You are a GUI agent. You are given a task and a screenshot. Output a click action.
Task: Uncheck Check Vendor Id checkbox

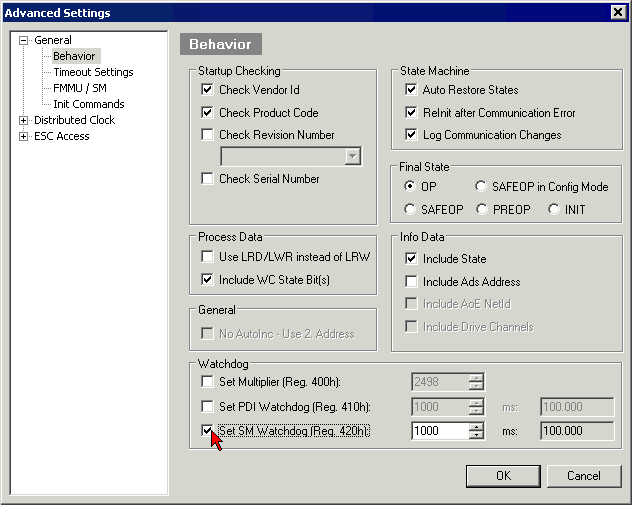click(x=208, y=91)
